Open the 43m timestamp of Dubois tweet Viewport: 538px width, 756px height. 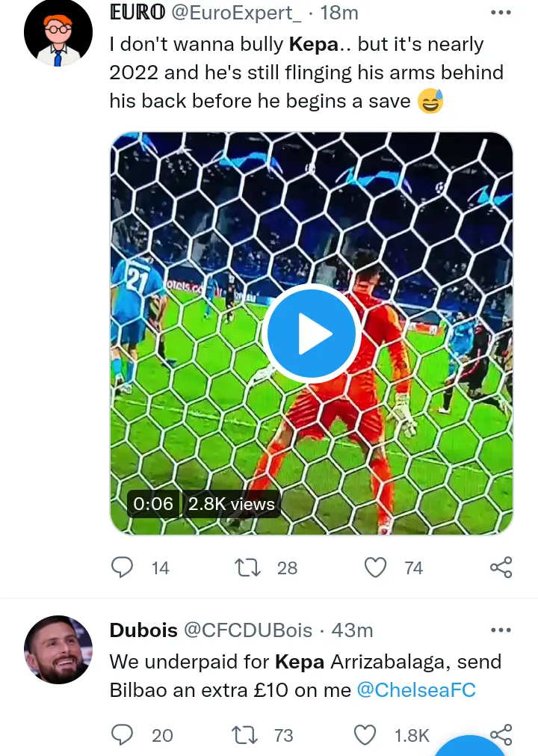352,630
